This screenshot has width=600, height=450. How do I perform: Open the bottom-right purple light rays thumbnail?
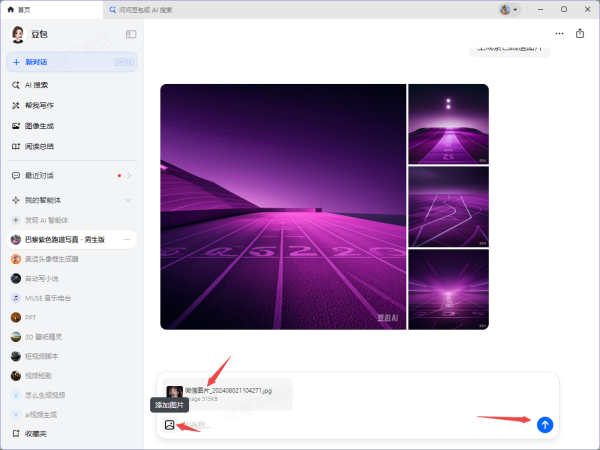[x=448, y=289]
